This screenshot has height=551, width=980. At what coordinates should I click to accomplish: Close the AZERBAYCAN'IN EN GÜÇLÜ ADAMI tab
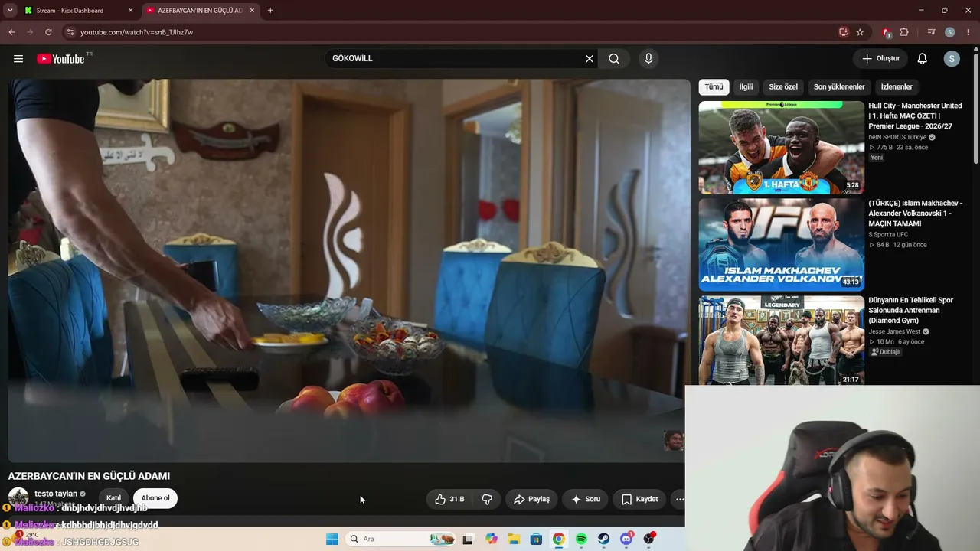coord(252,11)
